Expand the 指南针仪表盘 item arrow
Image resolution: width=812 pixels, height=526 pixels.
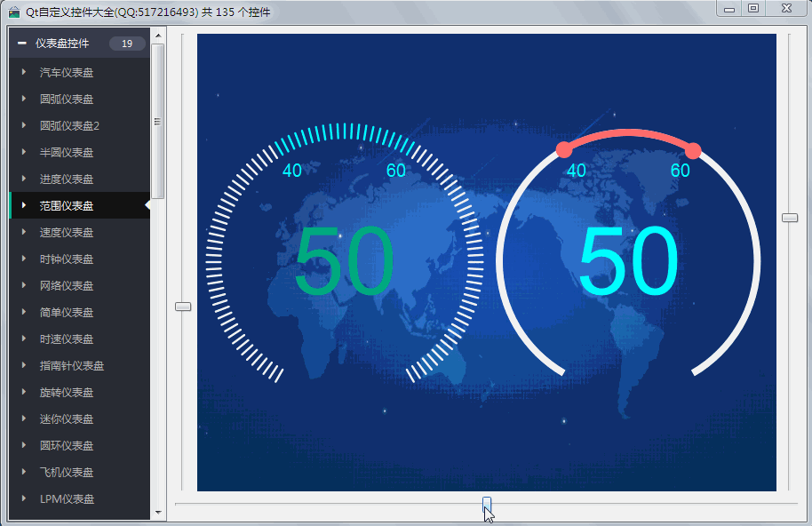tap(24, 365)
